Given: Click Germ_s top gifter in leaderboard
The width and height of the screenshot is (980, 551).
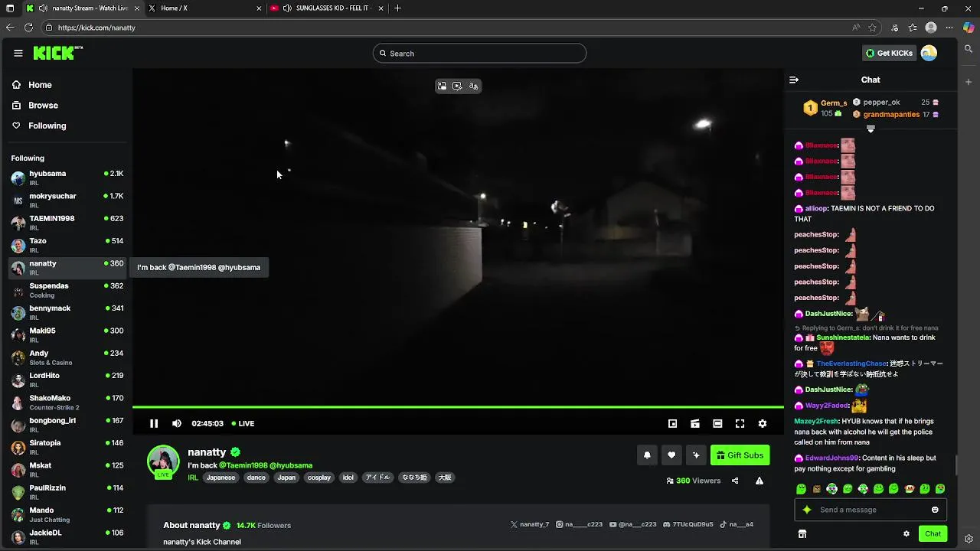Looking at the screenshot, I should 825,108.
